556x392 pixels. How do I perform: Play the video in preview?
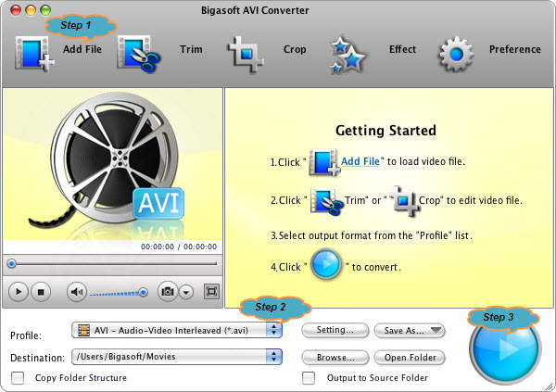point(18,292)
